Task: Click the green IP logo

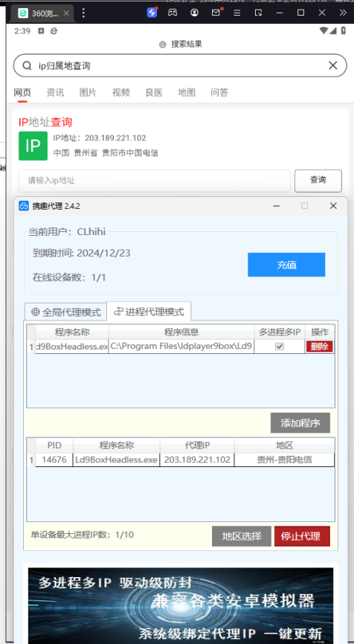Action: [x=33, y=146]
